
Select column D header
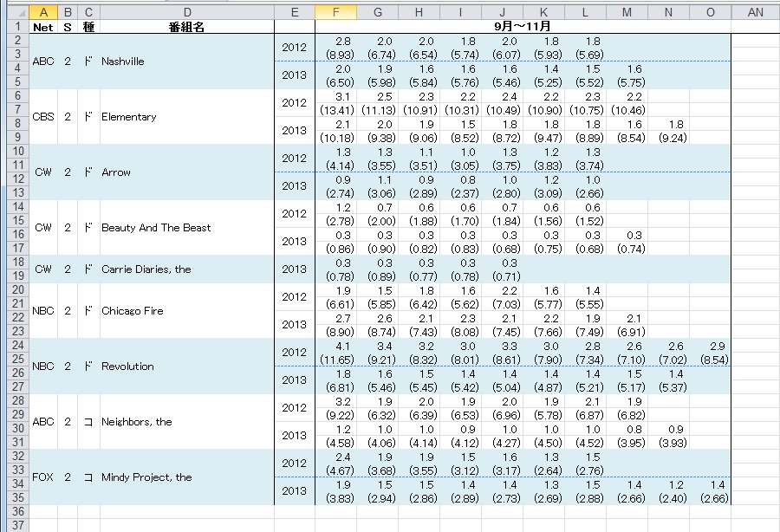click(x=187, y=12)
